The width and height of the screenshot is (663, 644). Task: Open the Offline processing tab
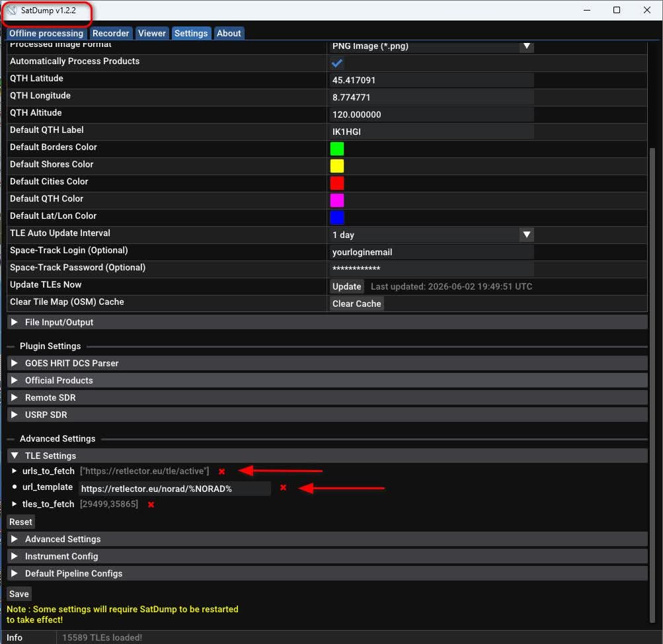click(x=46, y=34)
